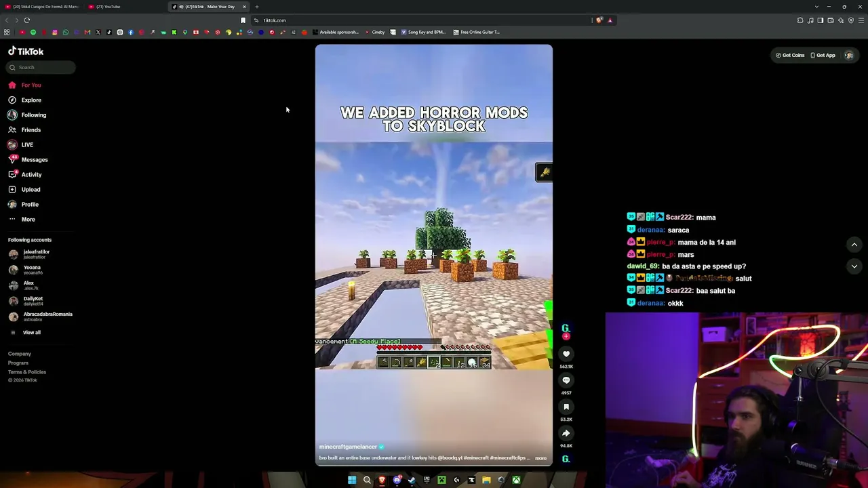
Task: Open the Explore page icon
Action: click(12, 100)
